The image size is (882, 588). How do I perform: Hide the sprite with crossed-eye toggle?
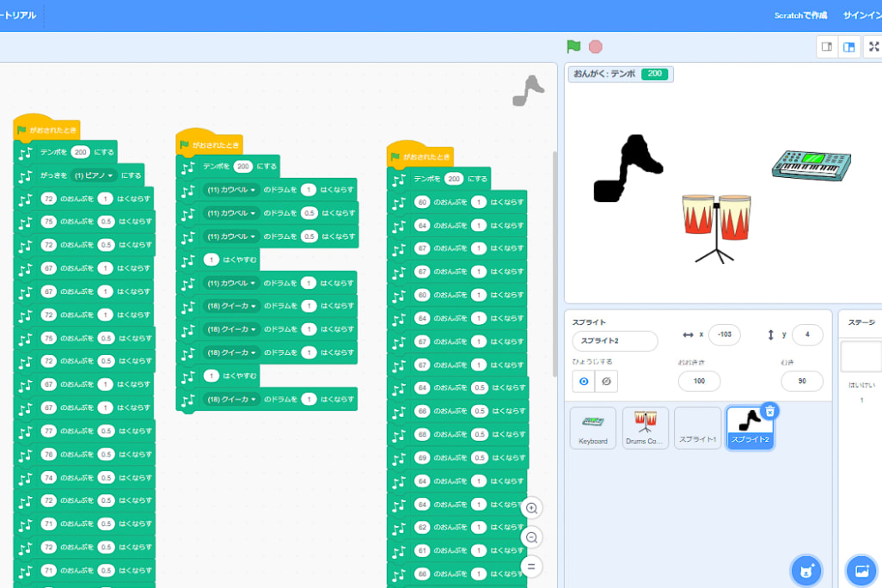tap(606, 381)
